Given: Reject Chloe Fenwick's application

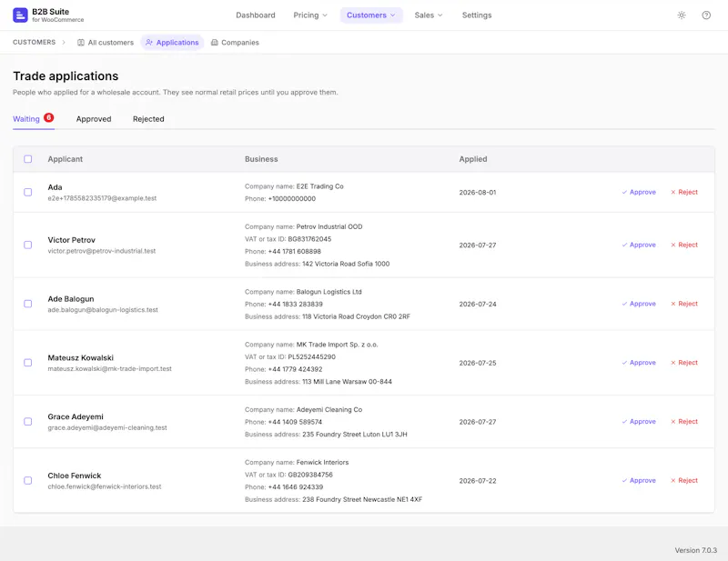Looking at the screenshot, I should point(684,480).
